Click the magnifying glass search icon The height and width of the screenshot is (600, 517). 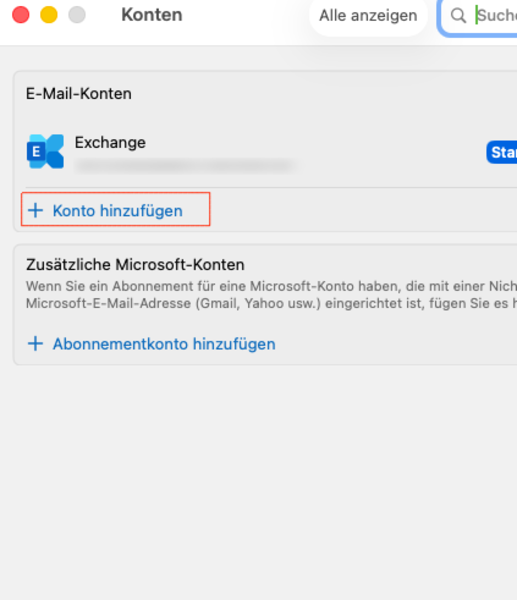[458, 16]
